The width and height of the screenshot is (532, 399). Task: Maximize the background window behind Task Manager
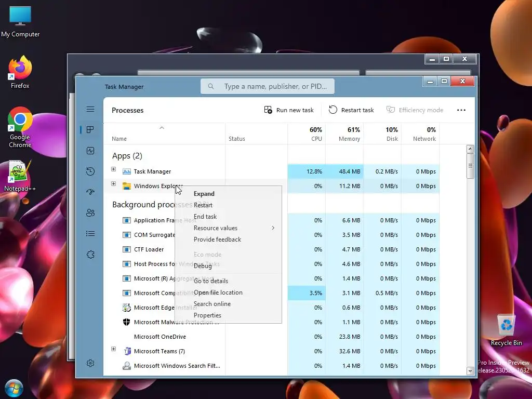pos(446,59)
